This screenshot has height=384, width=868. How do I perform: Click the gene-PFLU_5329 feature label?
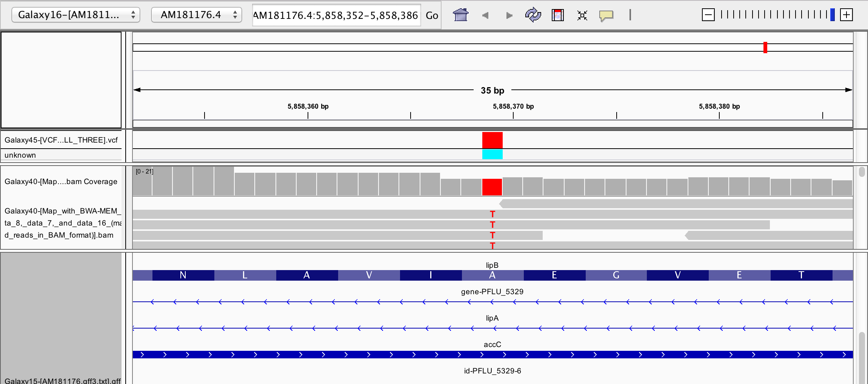pyautogui.click(x=492, y=292)
